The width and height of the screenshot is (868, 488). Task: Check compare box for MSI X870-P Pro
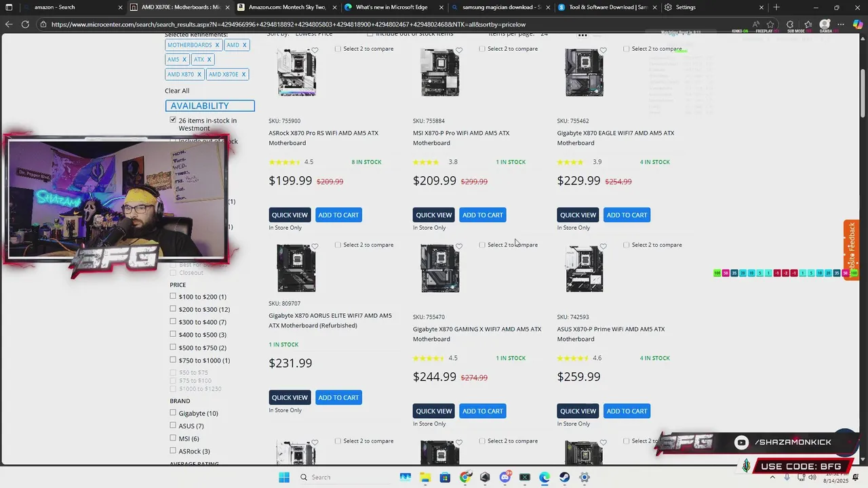click(482, 49)
